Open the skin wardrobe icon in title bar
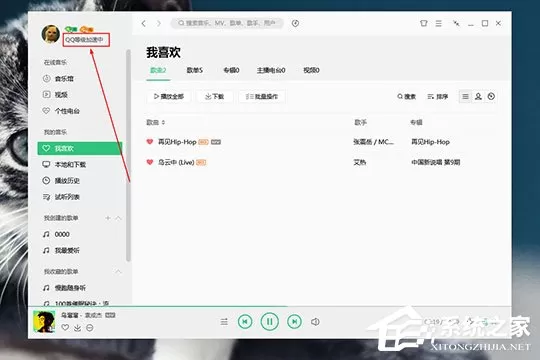Screen dimensions: 540x360 [x=424, y=23]
